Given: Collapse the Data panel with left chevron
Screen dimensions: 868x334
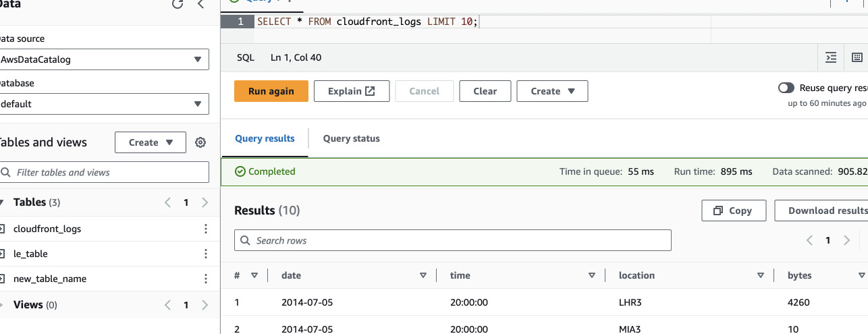Looking at the screenshot, I should (x=200, y=4).
